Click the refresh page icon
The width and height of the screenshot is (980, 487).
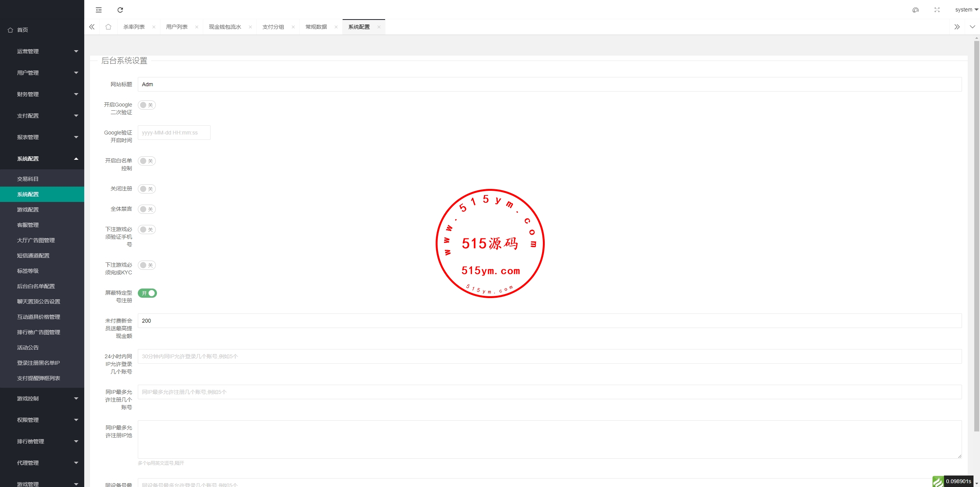120,10
